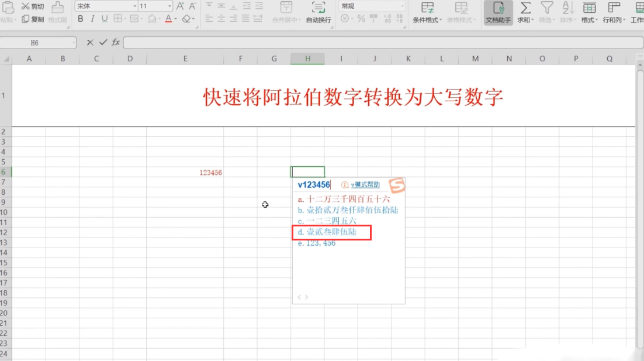Click the Increase font size icon
Viewport: 644px width, 361px height.
pyautogui.click(x=180, y=6)
